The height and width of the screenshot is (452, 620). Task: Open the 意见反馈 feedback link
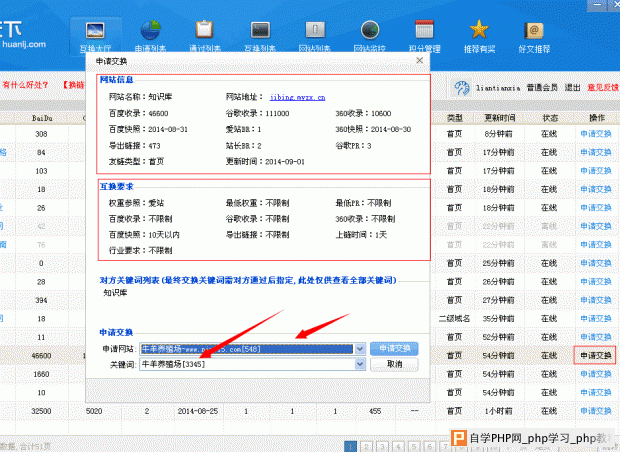coord(603,87)
